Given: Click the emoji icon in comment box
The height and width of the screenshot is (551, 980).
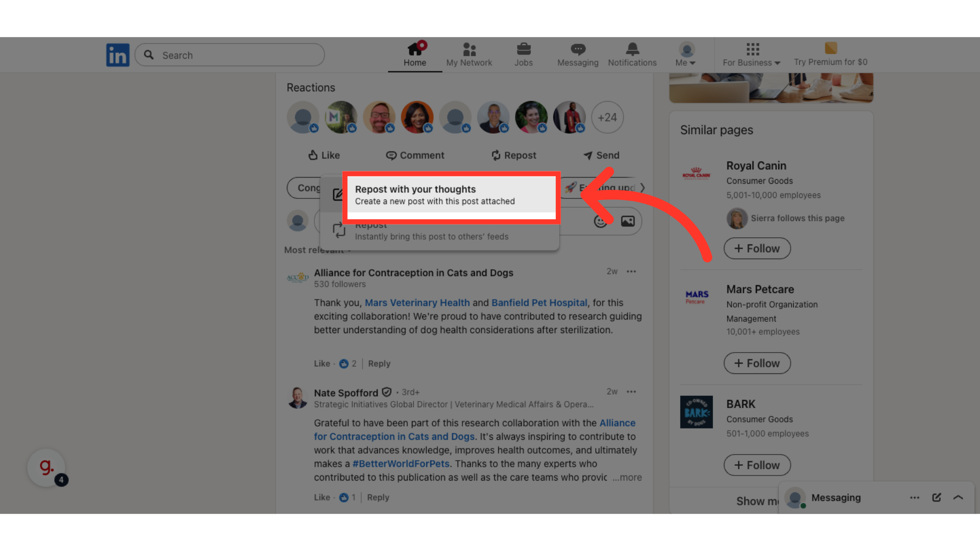Looking at the screenshot, I should coord(600,221).
